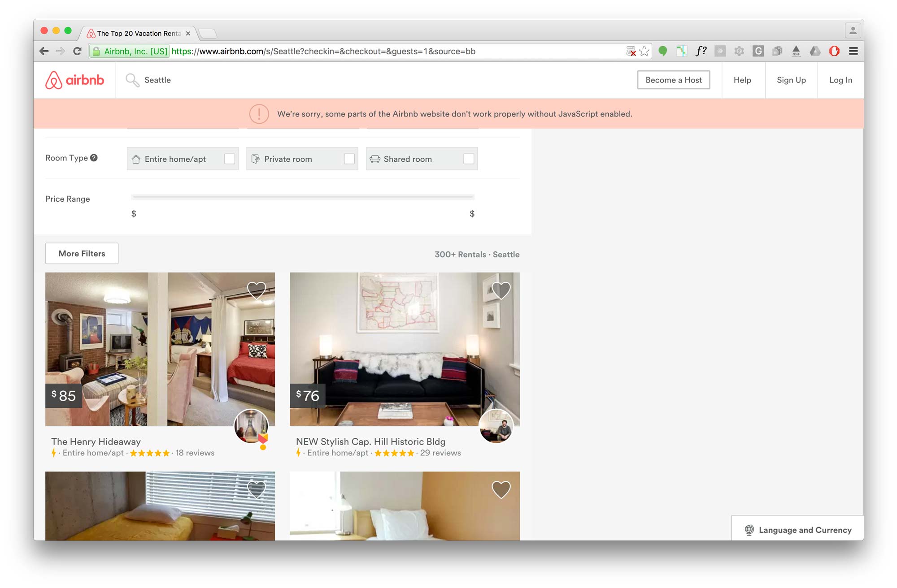Enable the Private room filter
897x588 pixels.
click(350, 159)
